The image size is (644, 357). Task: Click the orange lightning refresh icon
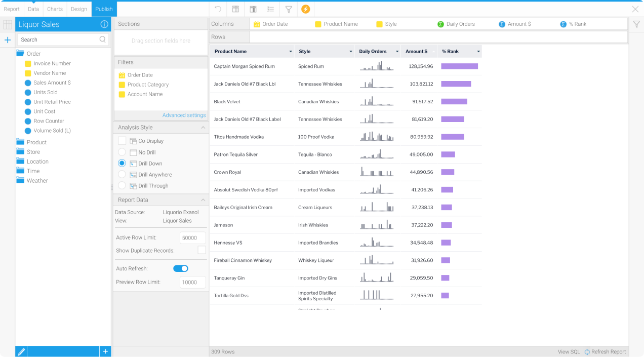coord(305,9)
